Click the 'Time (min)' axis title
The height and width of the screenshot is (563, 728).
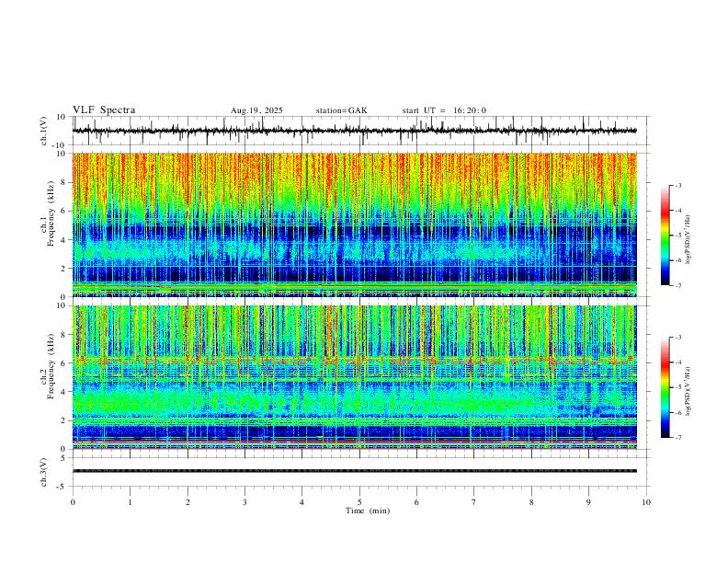point(368,511)
